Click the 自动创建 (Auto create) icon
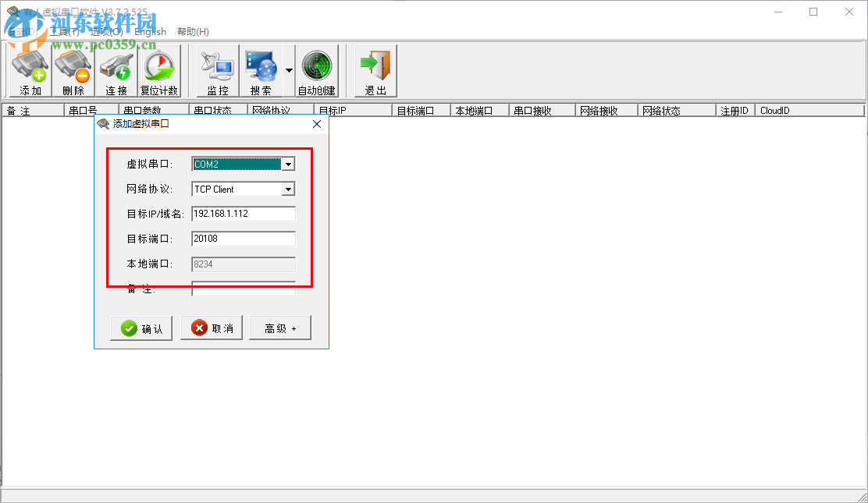The height and width of the screenshot is (503, 868). click(318, 70)
